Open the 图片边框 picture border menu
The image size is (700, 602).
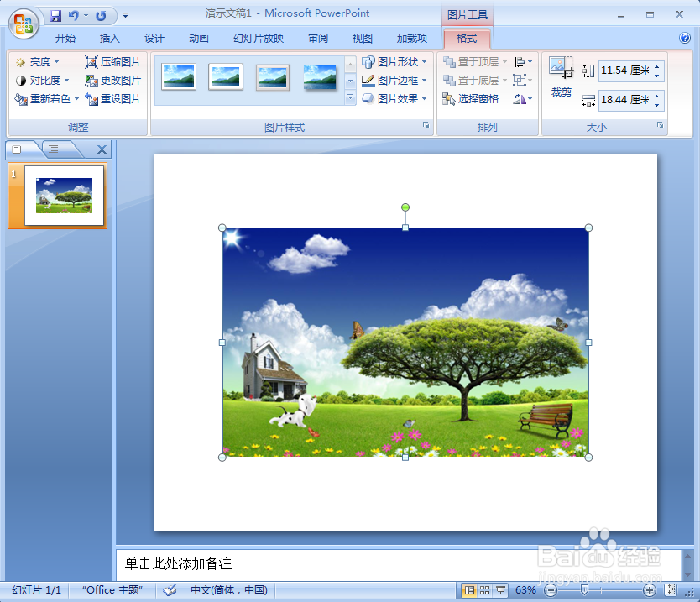click(x=394, y=81)
